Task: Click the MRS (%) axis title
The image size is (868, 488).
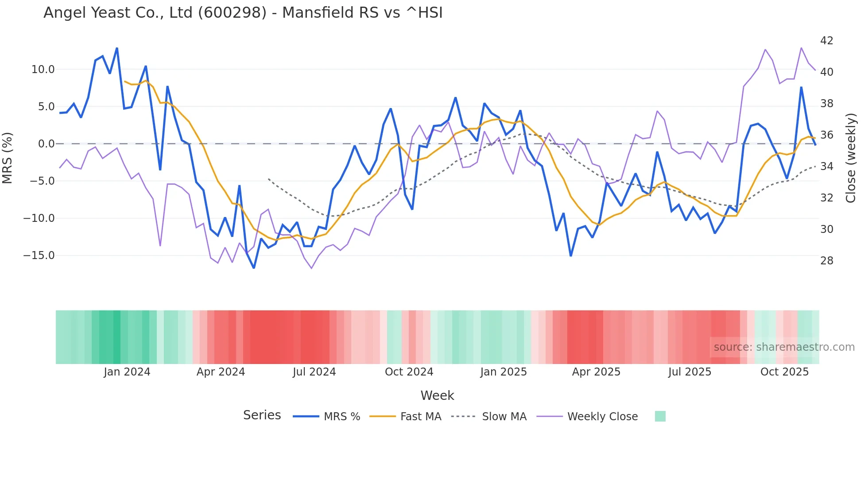Action: point(8,158)
